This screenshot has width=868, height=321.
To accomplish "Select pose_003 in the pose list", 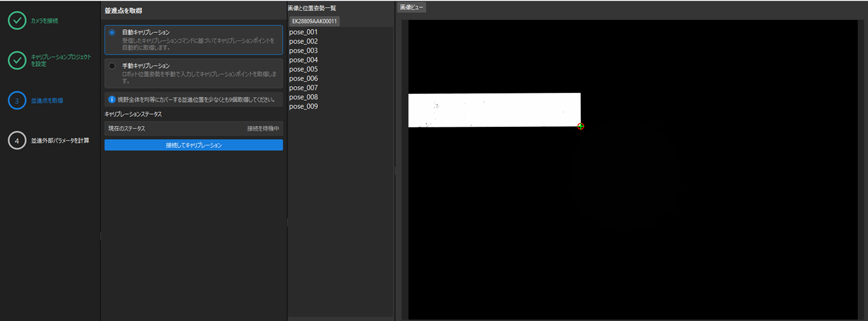I will 303,51.
